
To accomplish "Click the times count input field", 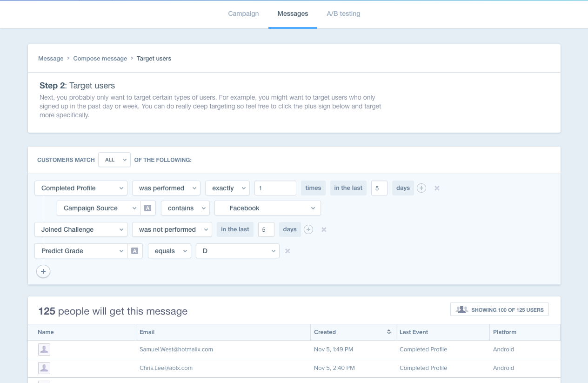I will click(x=275, y=188).
